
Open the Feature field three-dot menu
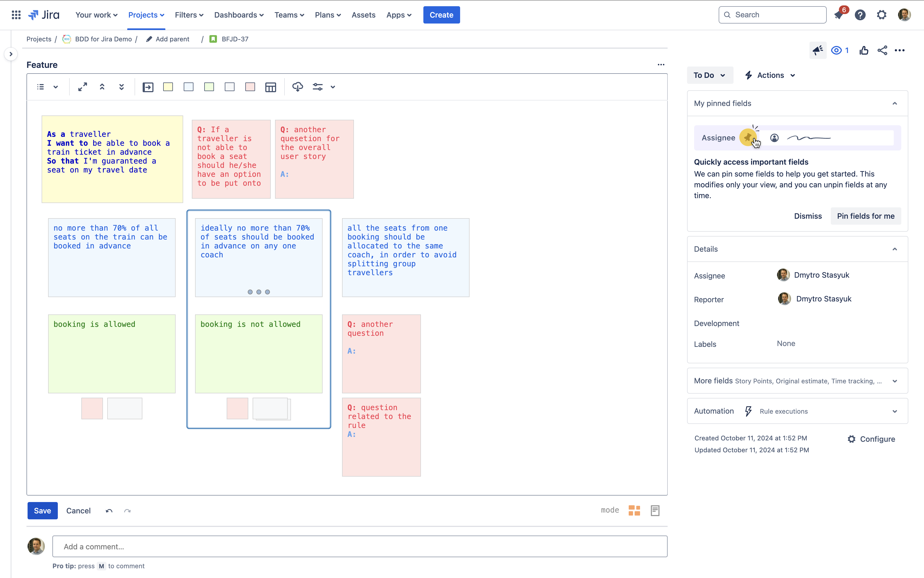[661, 65]
